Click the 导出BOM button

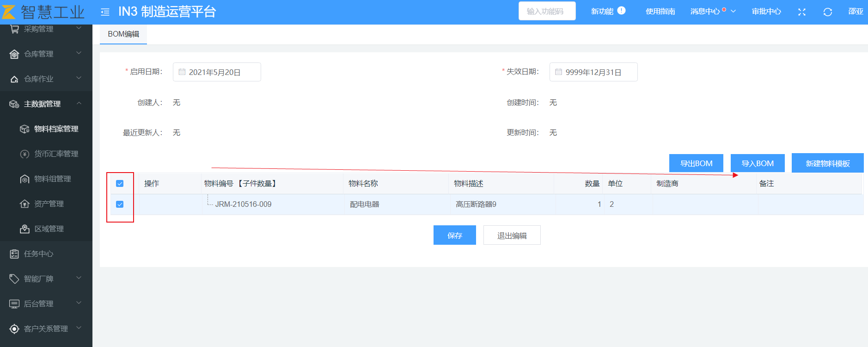tap(696, 163)
